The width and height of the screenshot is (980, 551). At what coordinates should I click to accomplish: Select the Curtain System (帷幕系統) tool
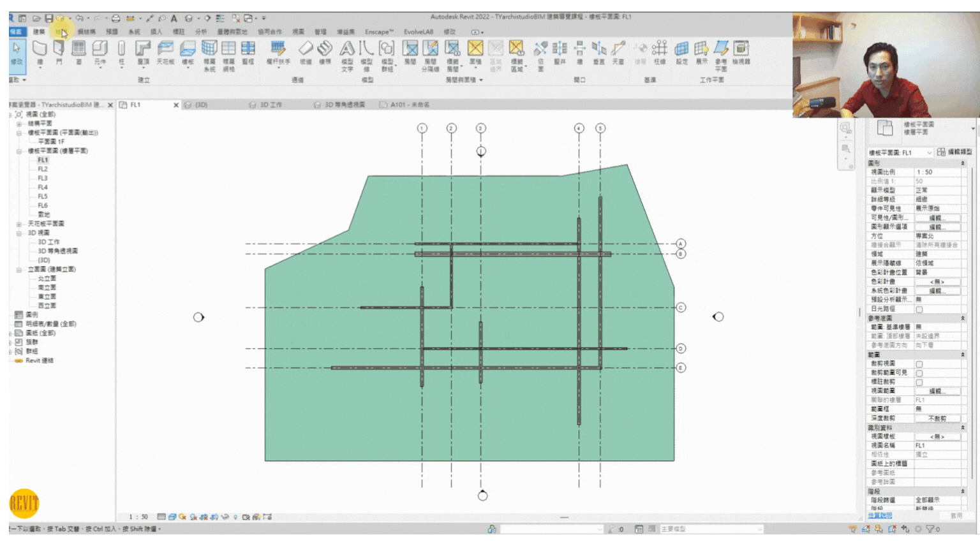[x=209, y=55]
